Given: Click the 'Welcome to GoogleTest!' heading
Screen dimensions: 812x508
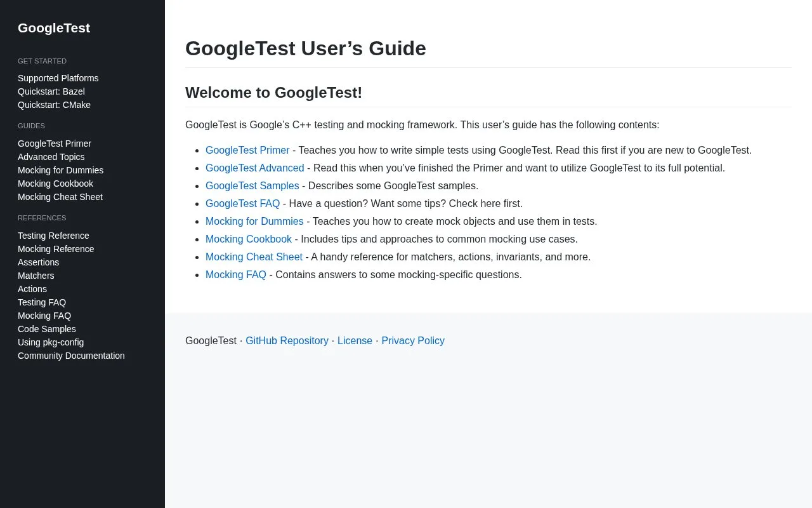Looking at the screenshot, I should pyautogui.click(x=273, y=93).
